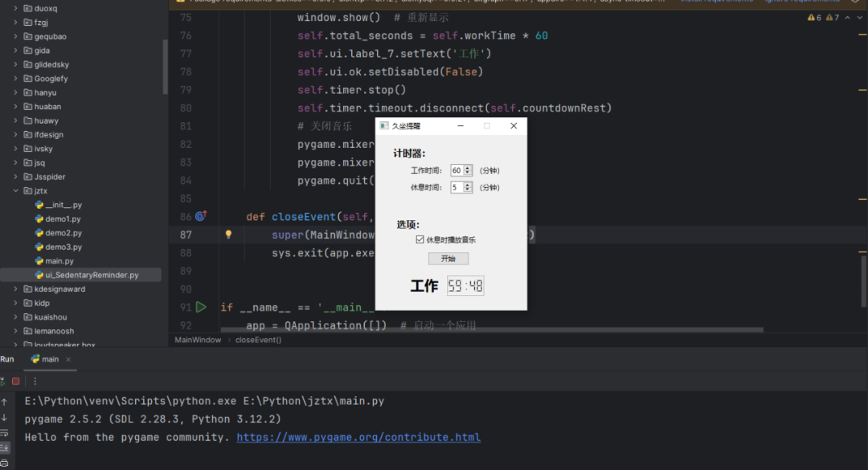Viewport: 868px width, 470px height.
Task: Click the MainWindow breadcrumb
Action: click(198, 340)
